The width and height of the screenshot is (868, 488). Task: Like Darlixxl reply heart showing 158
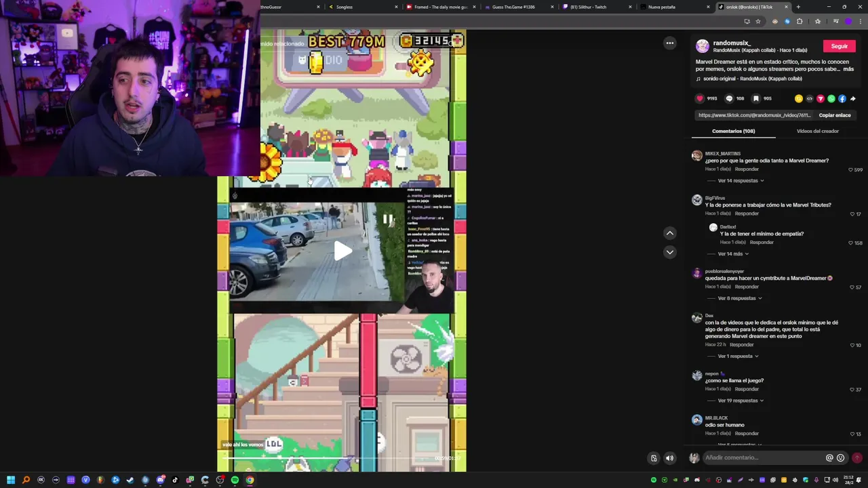coord(850,243)
